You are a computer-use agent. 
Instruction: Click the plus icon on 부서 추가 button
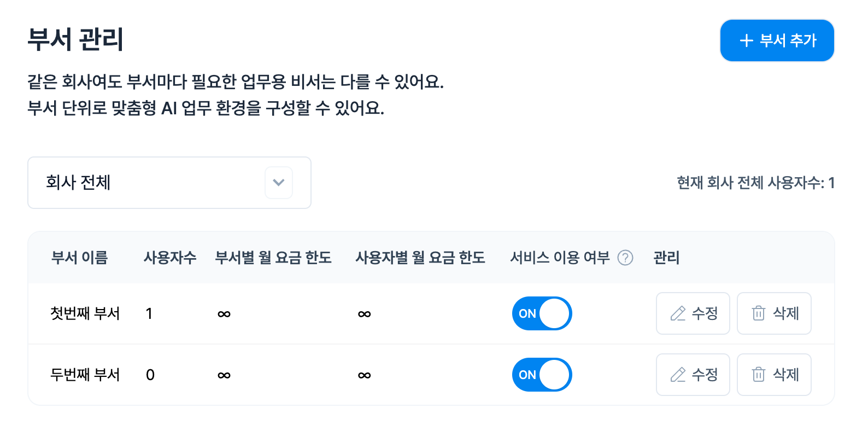pos(746,40)
